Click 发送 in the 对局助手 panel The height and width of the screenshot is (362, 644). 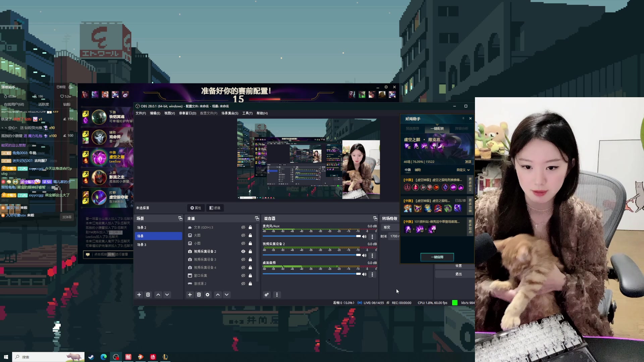pos(468,162)
